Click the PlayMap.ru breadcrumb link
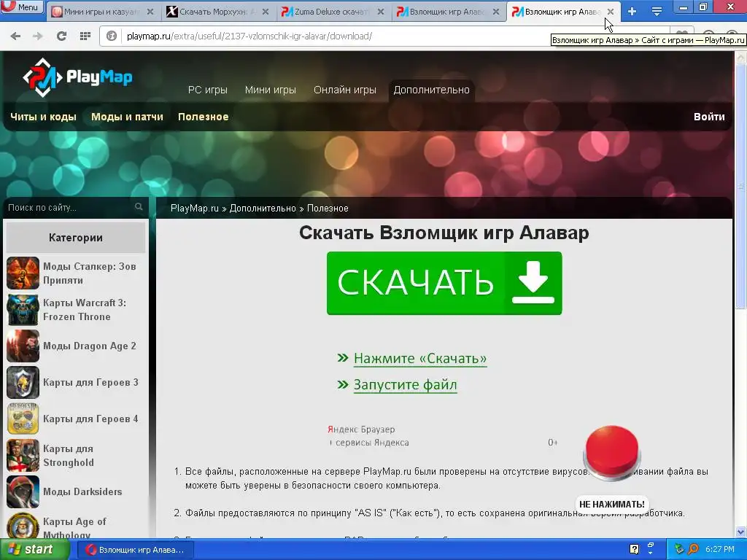747x560 pixels. 194,208
